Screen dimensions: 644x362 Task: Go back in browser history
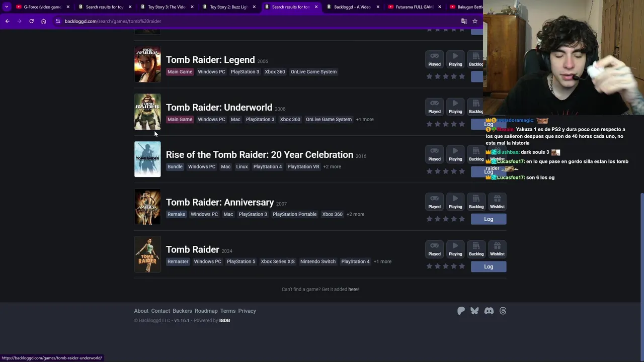click(x=7, y=21)
